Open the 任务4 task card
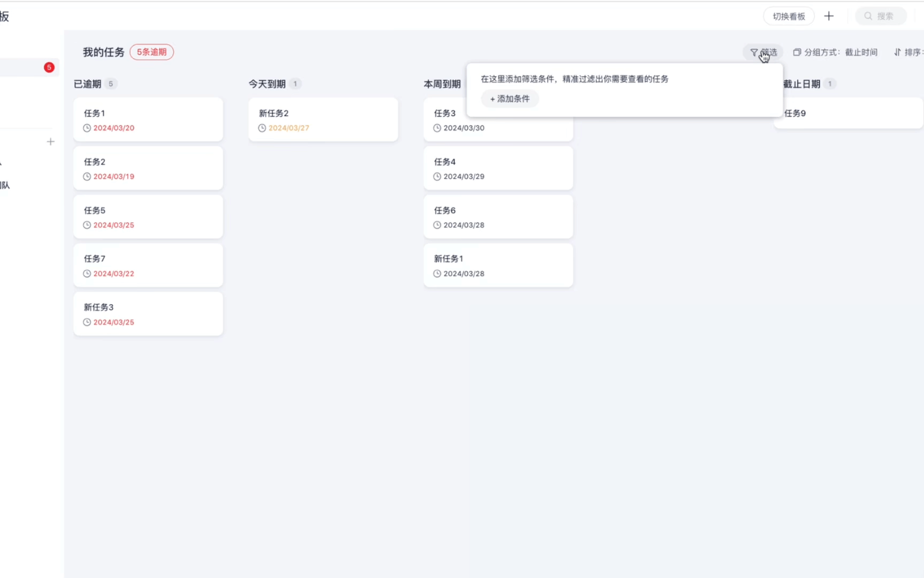The image size is (924, 578). [498, 168]
